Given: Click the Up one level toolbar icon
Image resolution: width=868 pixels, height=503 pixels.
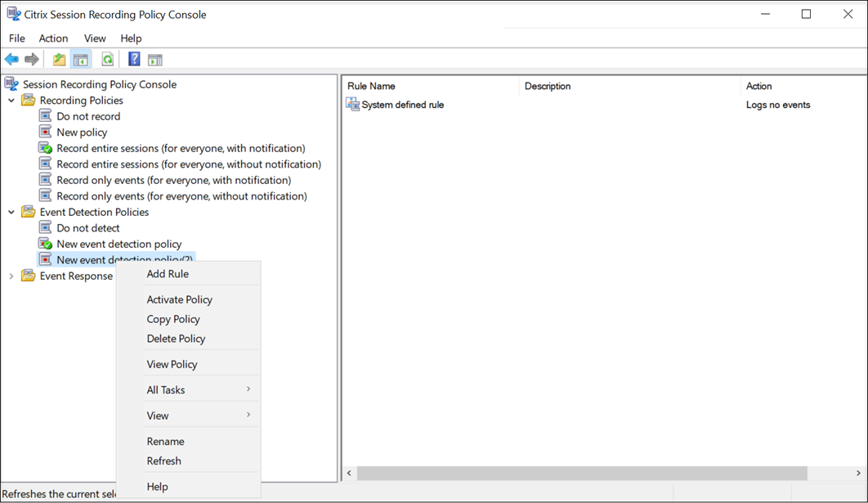Looking at the screenshot, I should (x=58, y=59).
